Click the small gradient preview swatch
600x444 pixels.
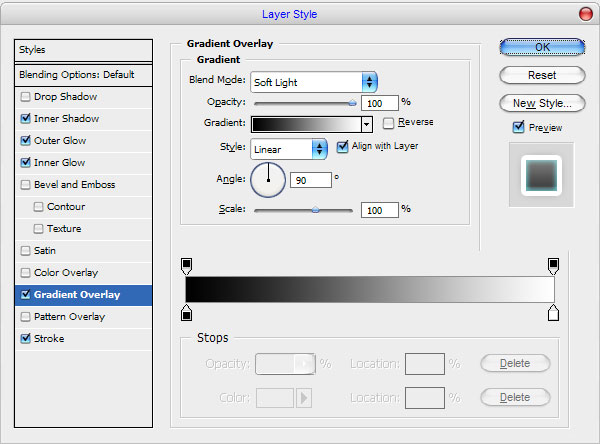click(307, 124)
